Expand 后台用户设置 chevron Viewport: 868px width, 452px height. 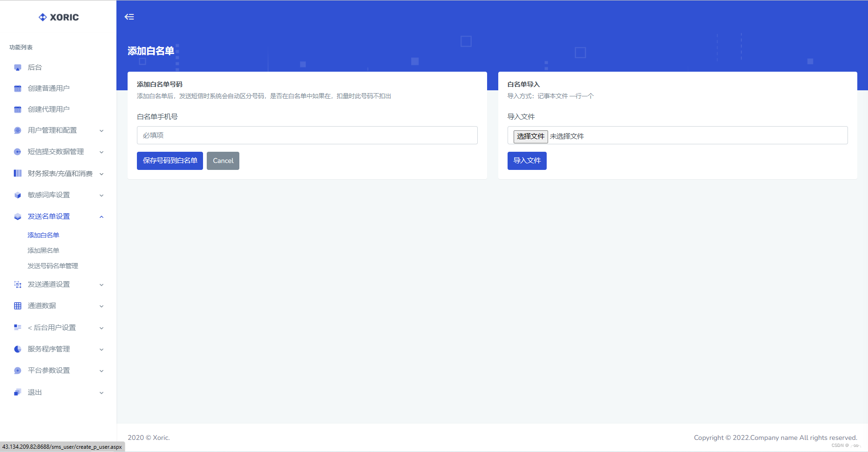click(102, 328)
